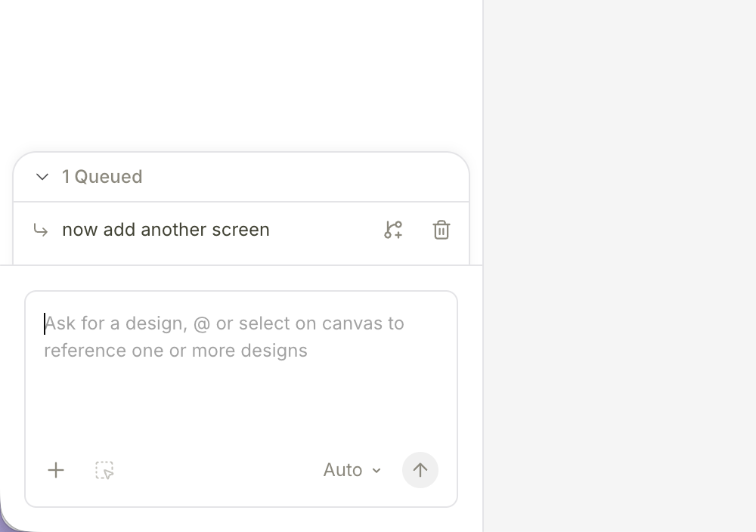Select the 'now add another screen' queued text
The width and height of the screenshot is (756, 532).
[x=166, y=230]
